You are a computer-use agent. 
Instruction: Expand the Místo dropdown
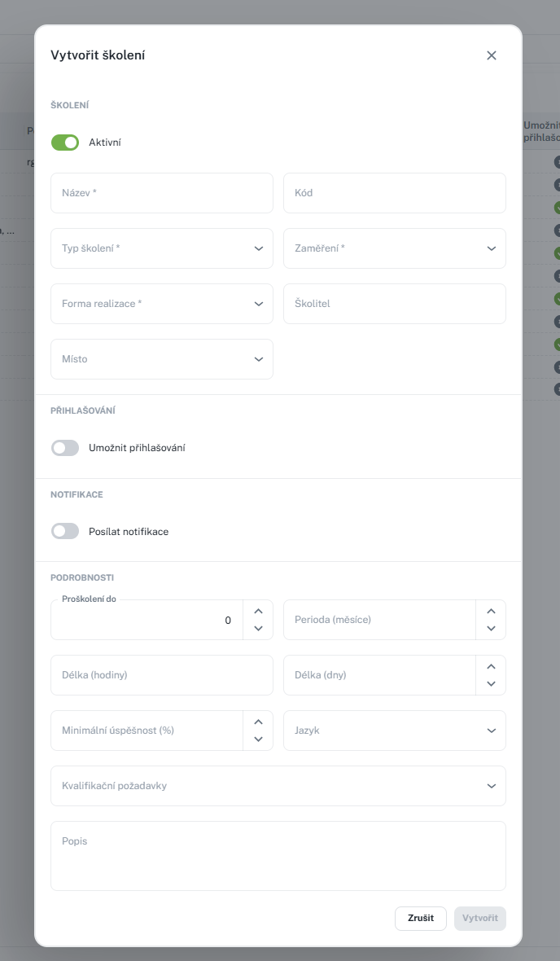click(162, 359)
